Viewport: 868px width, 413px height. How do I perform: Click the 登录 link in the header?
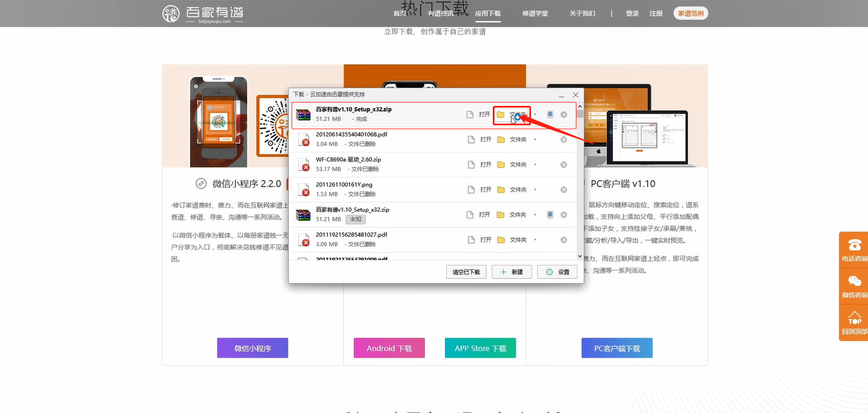click(632, 13)
